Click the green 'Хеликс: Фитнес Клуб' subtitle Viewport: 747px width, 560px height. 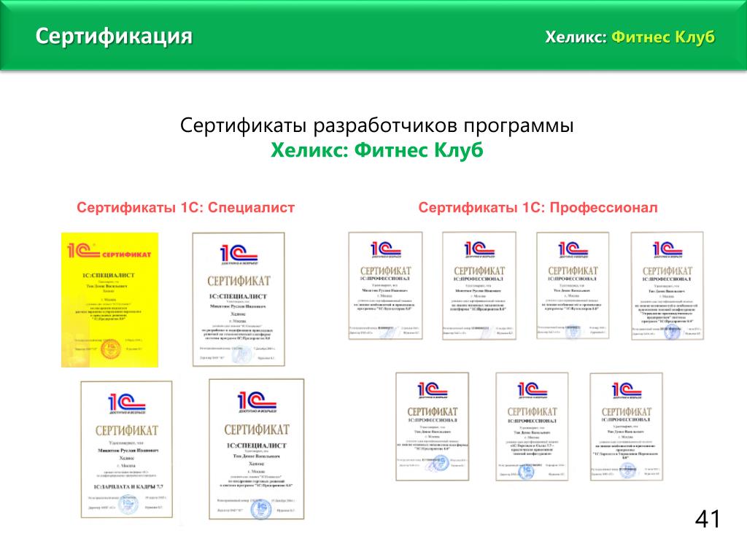(377, 150)
